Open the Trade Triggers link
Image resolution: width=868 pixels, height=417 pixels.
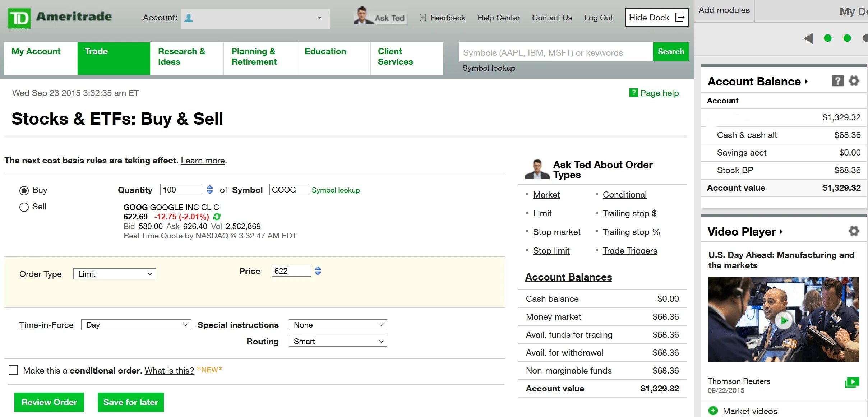coord(630,251)
